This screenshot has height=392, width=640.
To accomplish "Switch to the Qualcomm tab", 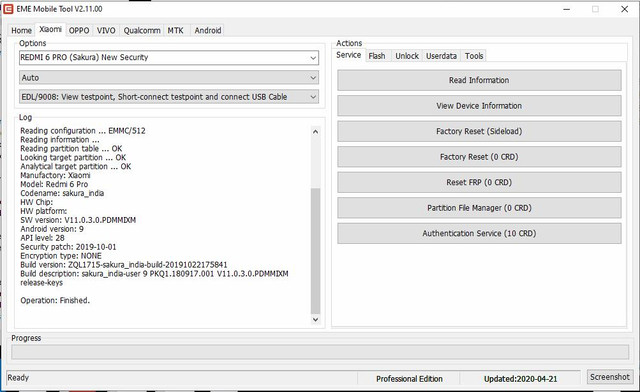I will [x=142, y=30].
